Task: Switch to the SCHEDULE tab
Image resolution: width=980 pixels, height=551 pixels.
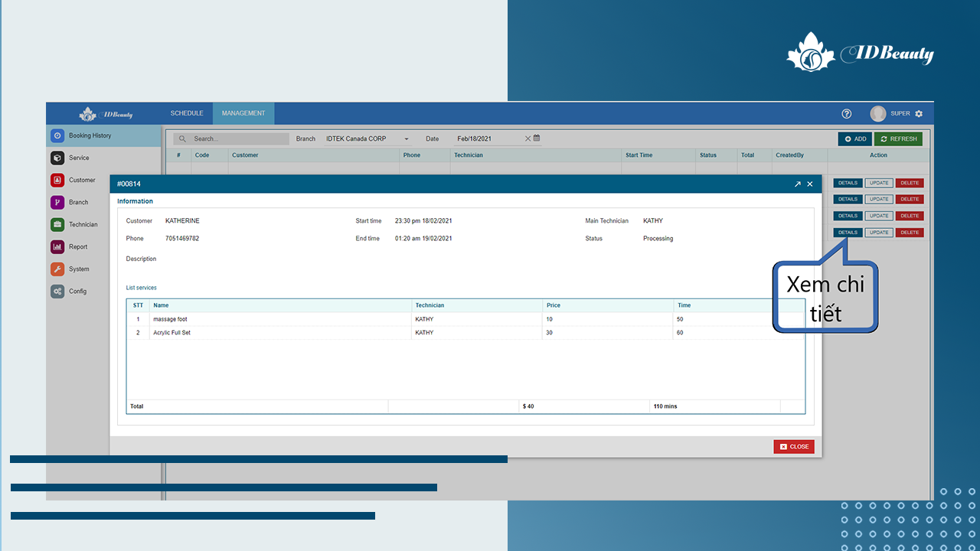Action: [187, 113]
